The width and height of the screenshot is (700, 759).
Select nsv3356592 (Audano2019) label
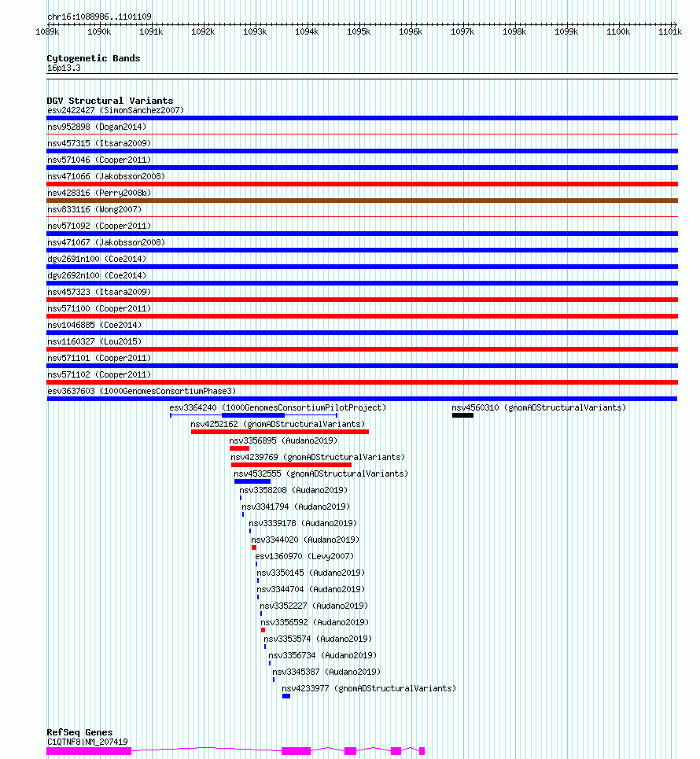coord(315,622)
